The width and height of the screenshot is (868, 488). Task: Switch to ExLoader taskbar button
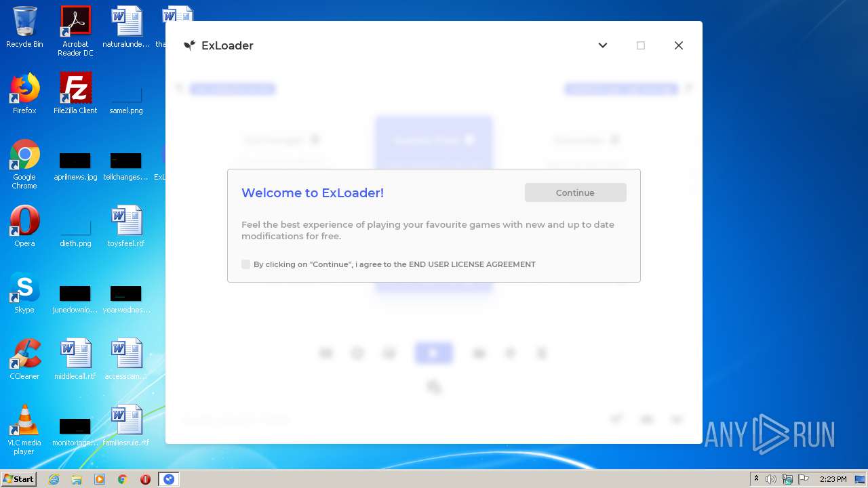click(169, 479)
